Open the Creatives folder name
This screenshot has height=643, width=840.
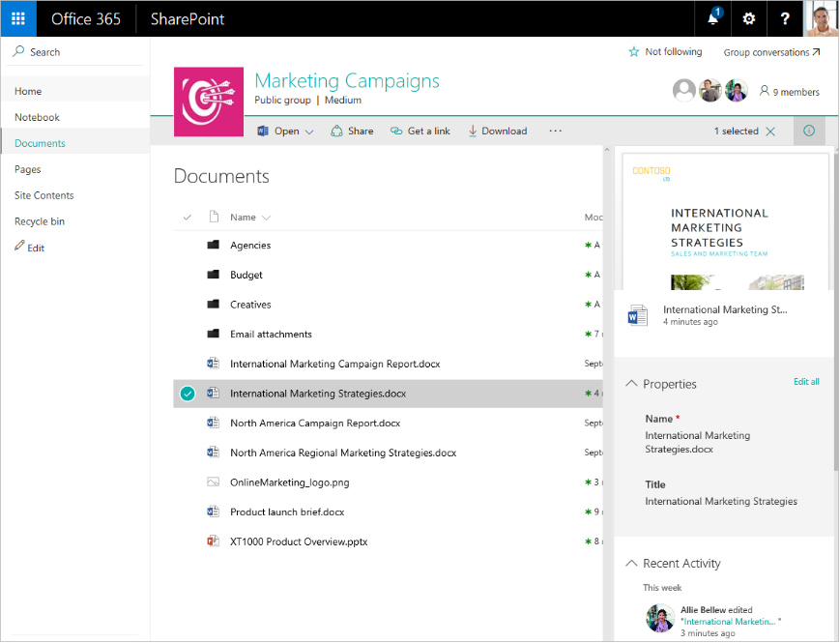click(x=250, y=305)
